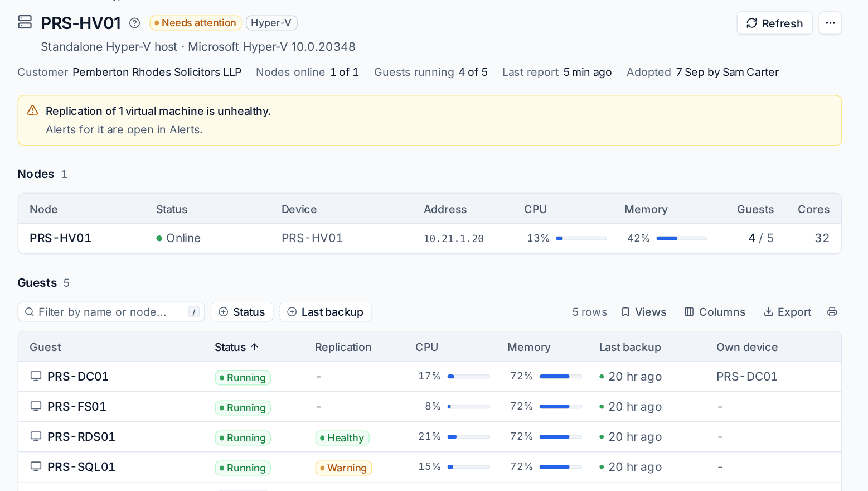868x491 pixels.
Task: Click the monitor icon for PRS-SQL01
Action: [36, 467]
